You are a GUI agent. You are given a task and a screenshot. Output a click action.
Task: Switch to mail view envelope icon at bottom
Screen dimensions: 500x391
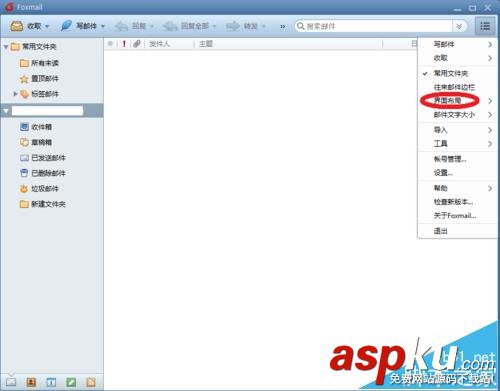(11, 382)
